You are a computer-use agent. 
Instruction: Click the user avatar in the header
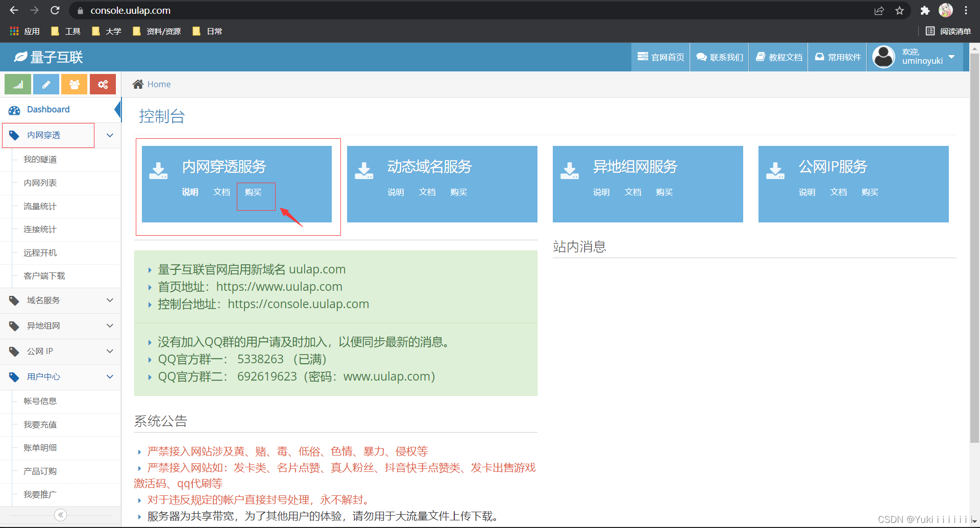click(884, 57)
